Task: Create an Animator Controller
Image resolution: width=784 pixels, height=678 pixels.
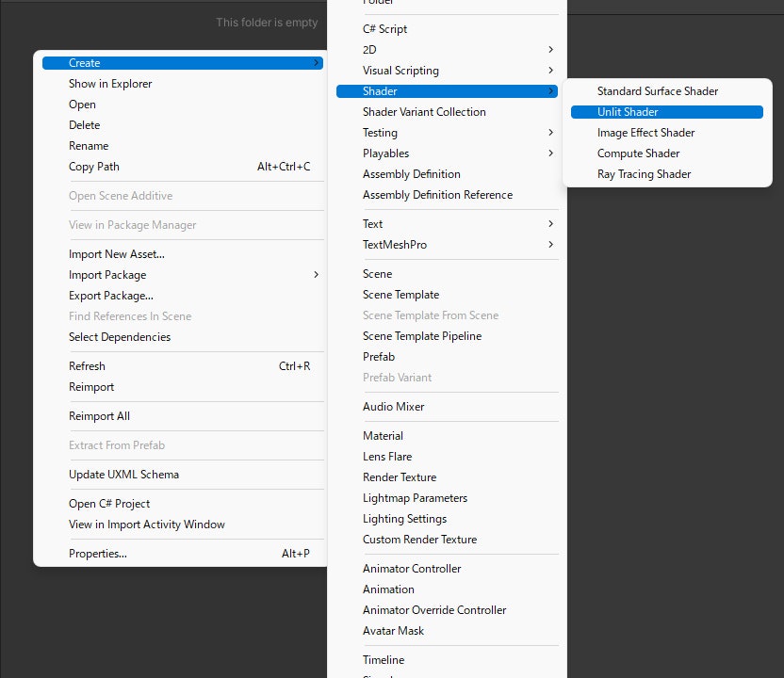Action: [447, 569]
